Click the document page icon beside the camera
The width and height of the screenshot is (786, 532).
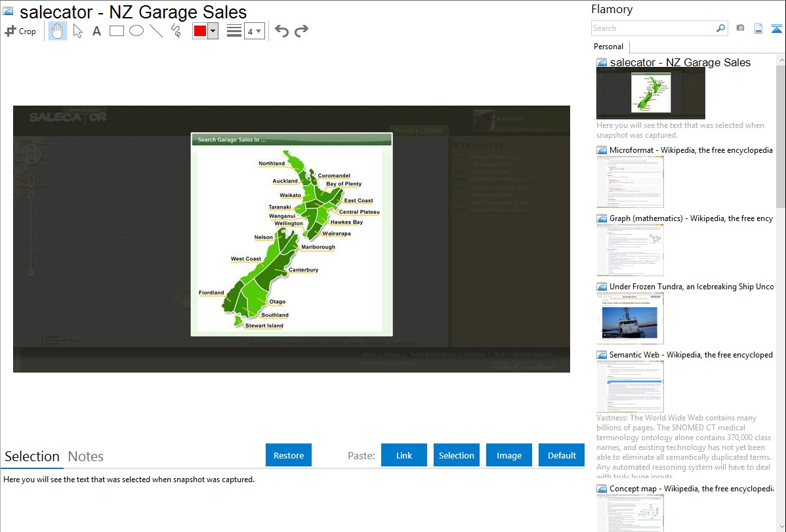pos(758,28)
